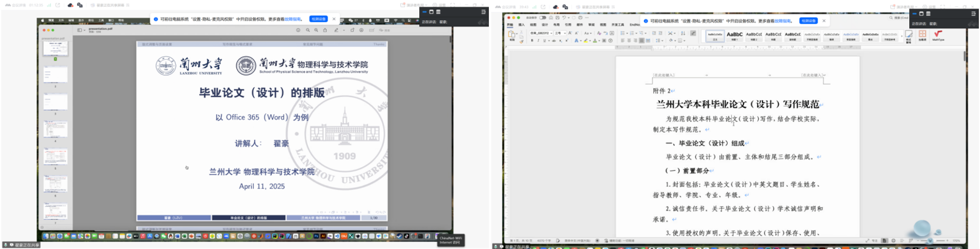Open the EndNote tab in Word ribbon
980x249 pixels.
tap(634, 25)
